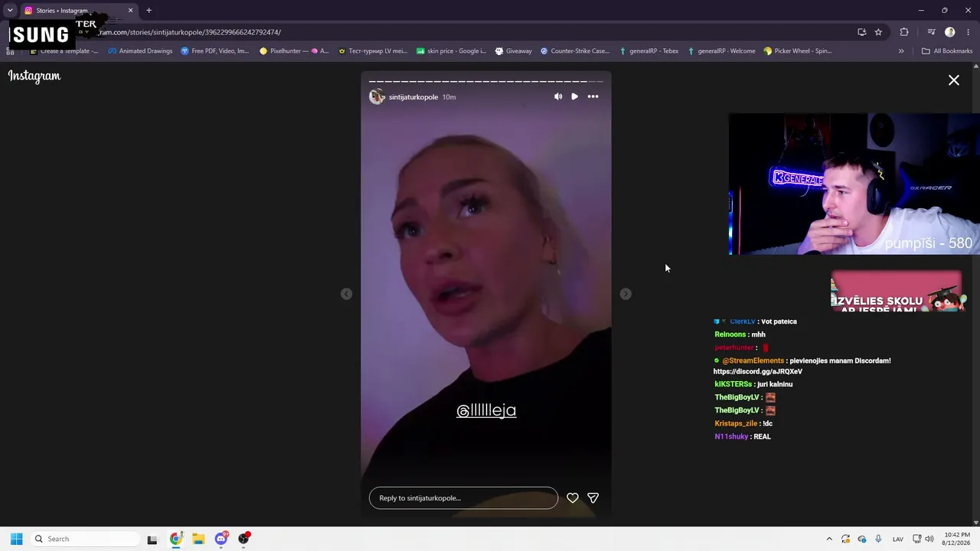
Task: Open a new browser tab
Action: pos(149,11)
